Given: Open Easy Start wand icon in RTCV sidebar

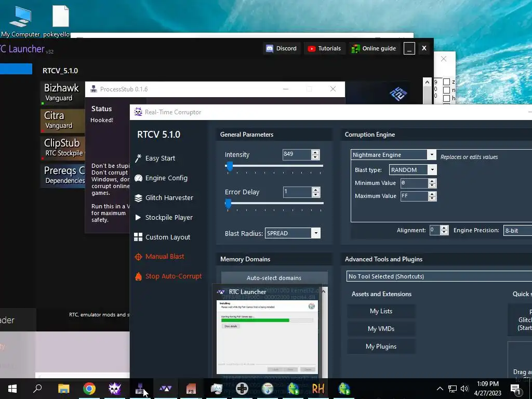Looking at the screenshot, I should point(138,158).
